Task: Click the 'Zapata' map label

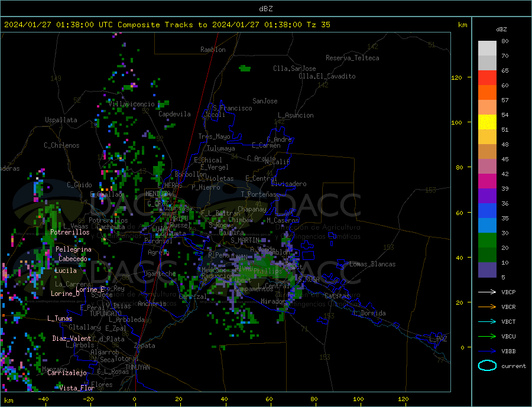Action: [145, 346]
